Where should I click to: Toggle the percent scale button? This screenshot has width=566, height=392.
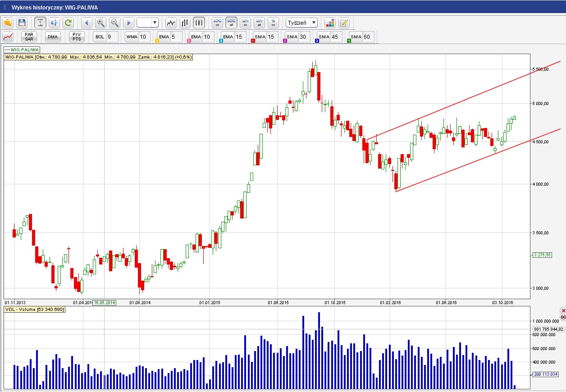click(273, 23)
